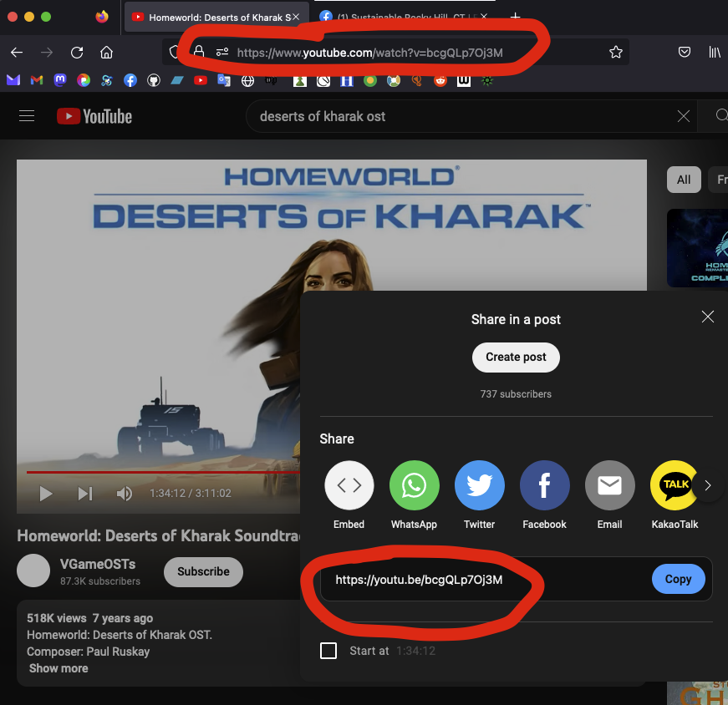This screenshot has height=705, width=728.
Task: Open the Embed share option
Action: [349, 485]
